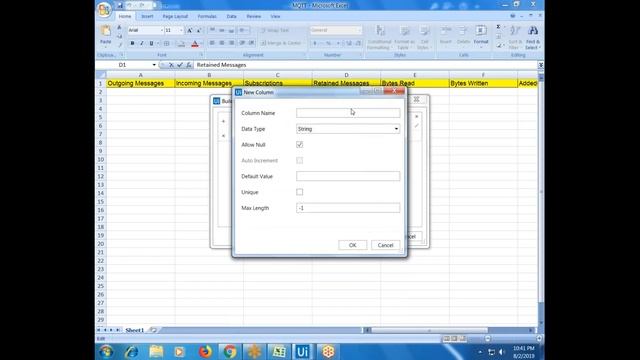Click the Column Name input field
This screenshot has width=640, height=360.
click(x=348, y=113)
